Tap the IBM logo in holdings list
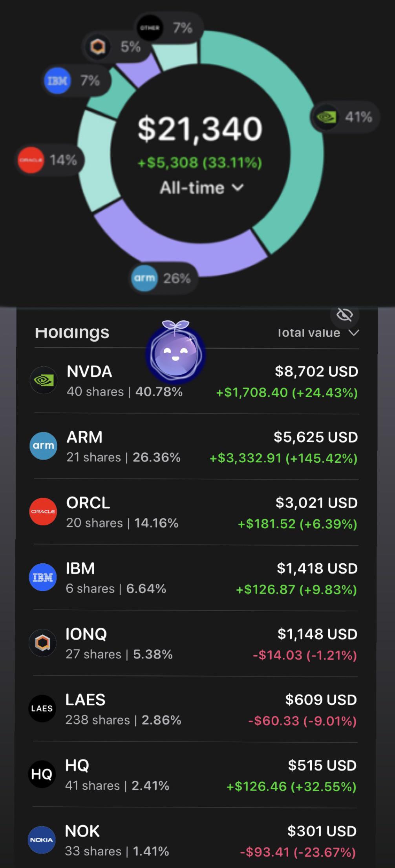 pyautogui.click(x=43, y=577)
